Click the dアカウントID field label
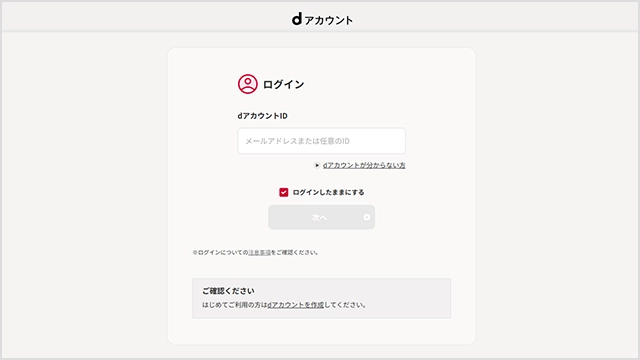 point(262,116)
